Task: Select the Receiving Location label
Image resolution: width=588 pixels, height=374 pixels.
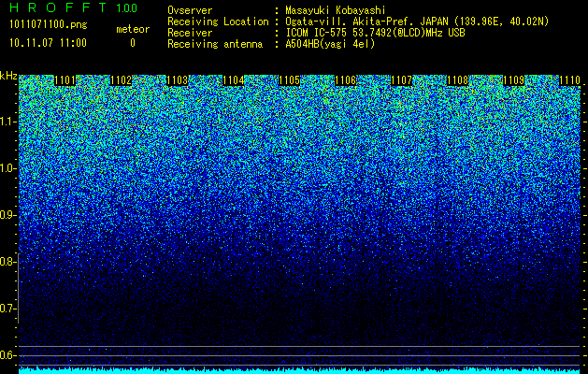Action: (218, 22)
